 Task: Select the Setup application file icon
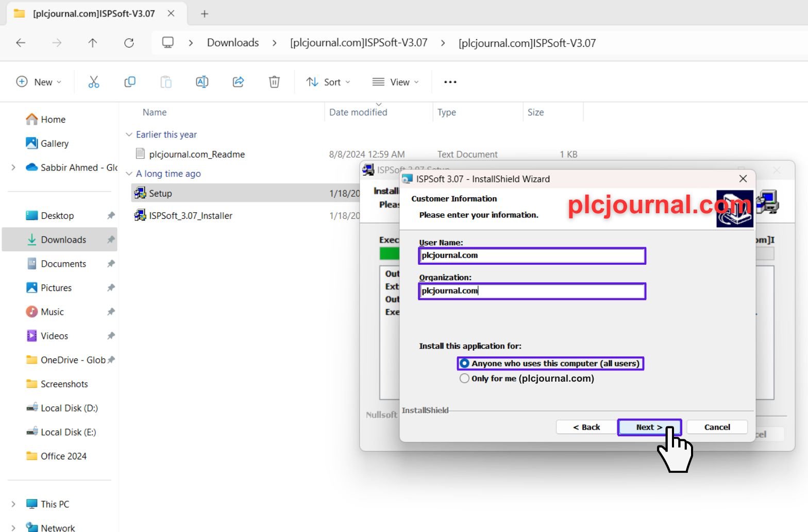[140, 193]
